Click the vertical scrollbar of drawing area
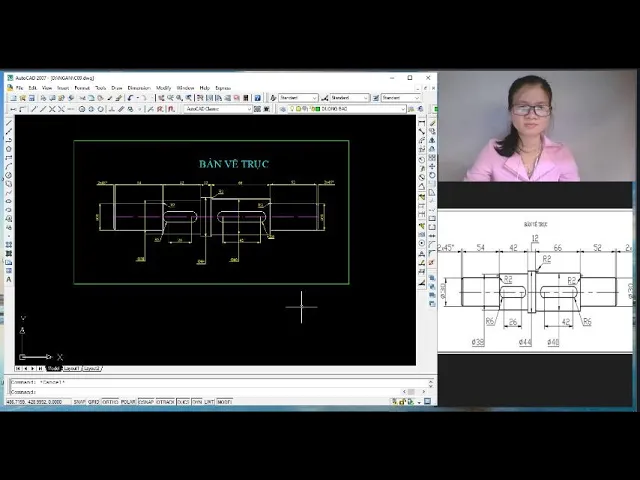The image size is (640, 480). (411, 240)
